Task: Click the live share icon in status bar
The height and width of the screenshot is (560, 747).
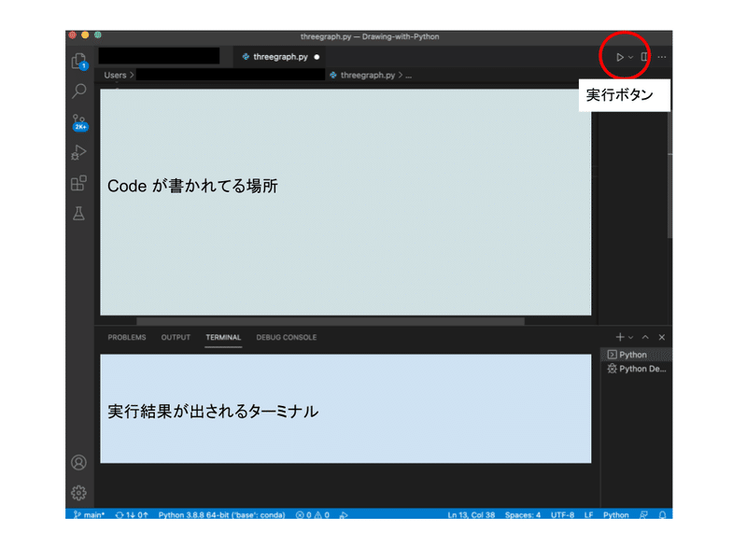Action: [x=344, y=515]
